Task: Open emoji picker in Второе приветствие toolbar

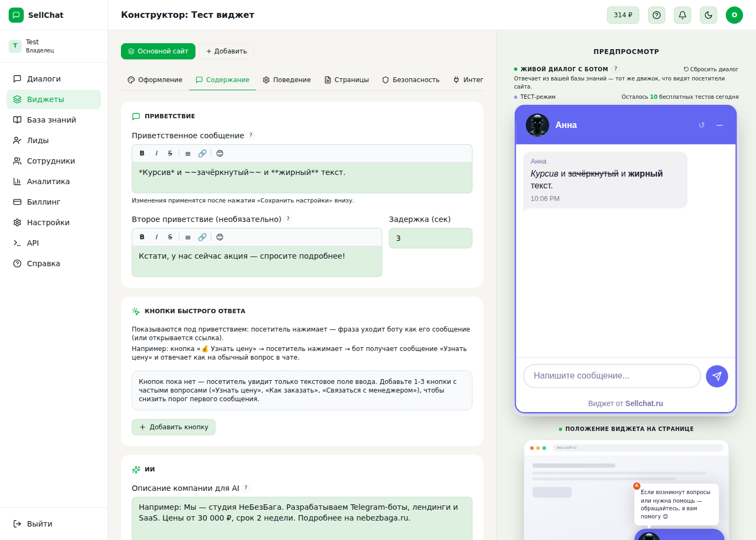Action: 220,237
